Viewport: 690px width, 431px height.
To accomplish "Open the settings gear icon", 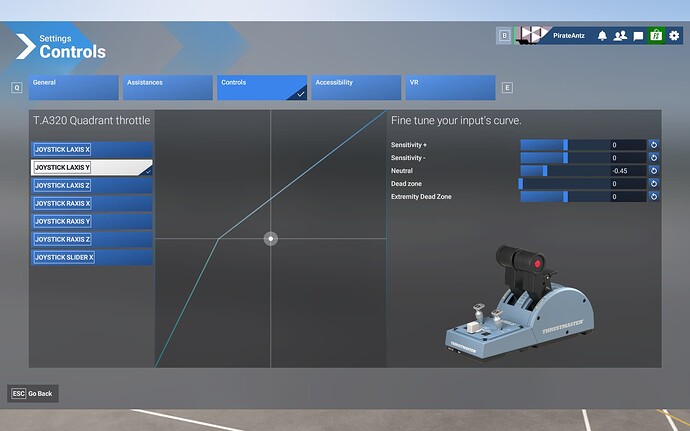I will click(x=674, y=36).
